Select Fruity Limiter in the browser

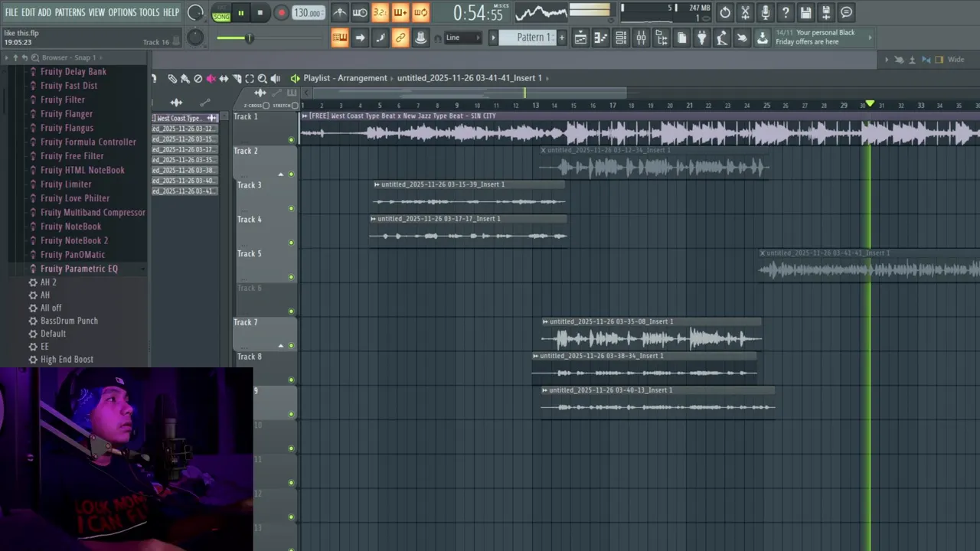pos(66,184)
